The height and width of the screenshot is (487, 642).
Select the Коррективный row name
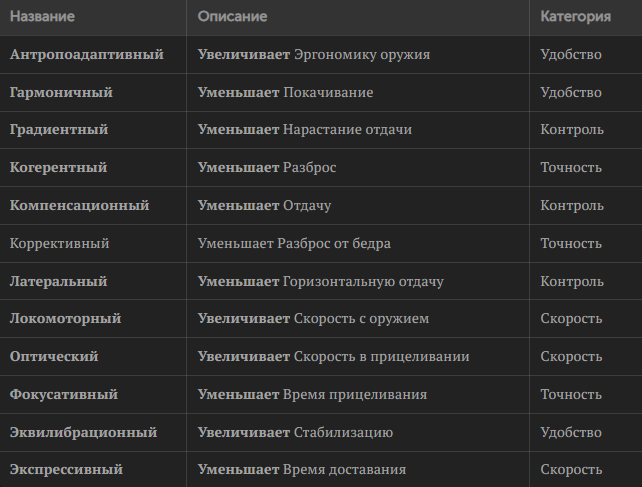pos(59,243)
